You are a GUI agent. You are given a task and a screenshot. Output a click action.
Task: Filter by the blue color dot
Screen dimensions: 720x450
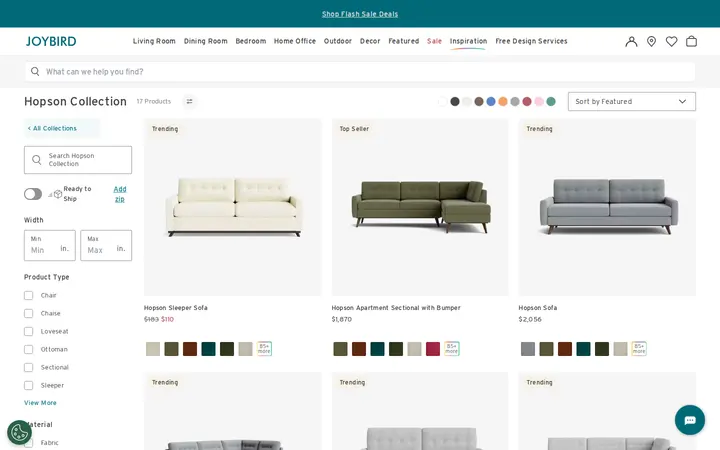click(491, 101)
